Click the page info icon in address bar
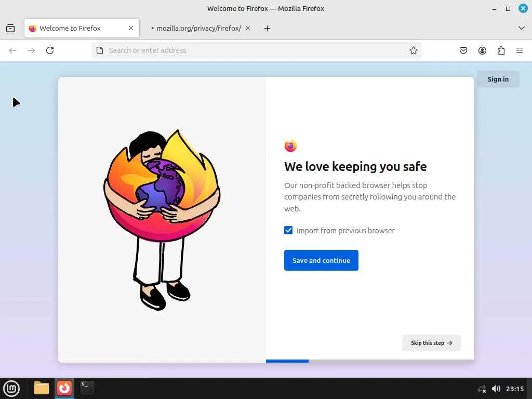Viewport: 532px width, 399px height. point(100,50)
